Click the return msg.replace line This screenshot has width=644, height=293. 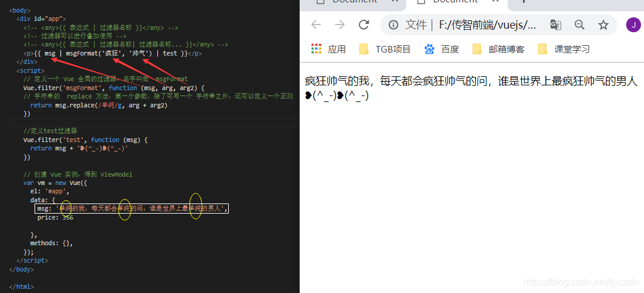point(98,105)
